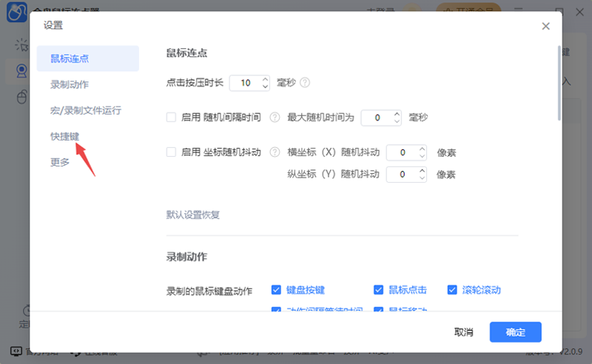Uncheck the 鼠标点击 recording option
This screenshot has height=364, width=592.
(x=378, y=290)
